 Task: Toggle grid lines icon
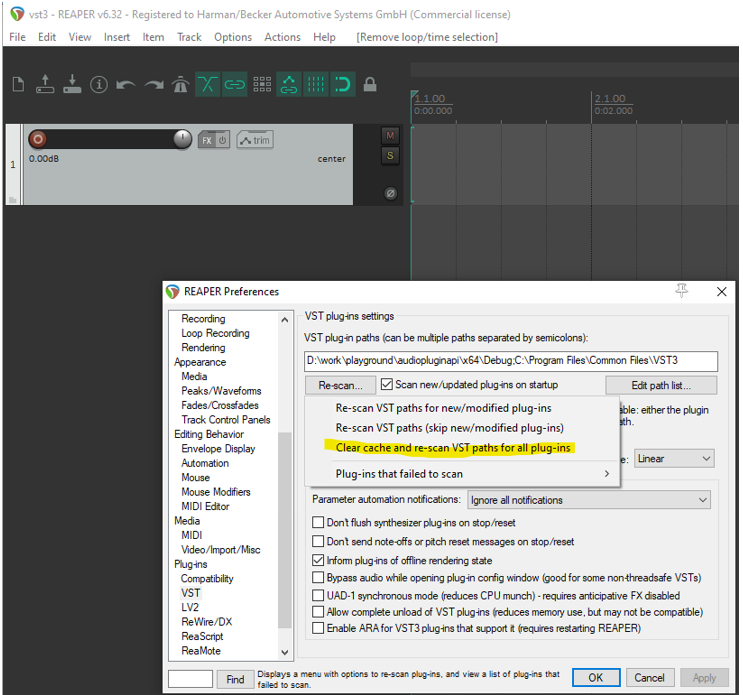click(x=316, y=84)
